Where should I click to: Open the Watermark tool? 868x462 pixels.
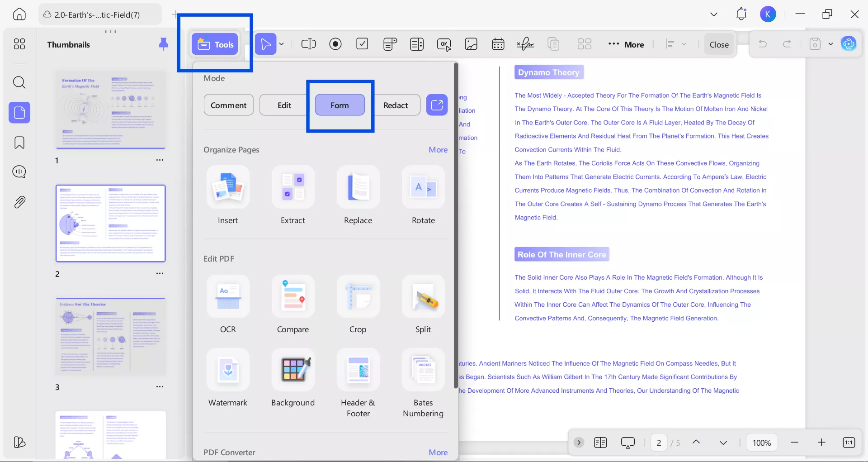(x=228, y=377)
